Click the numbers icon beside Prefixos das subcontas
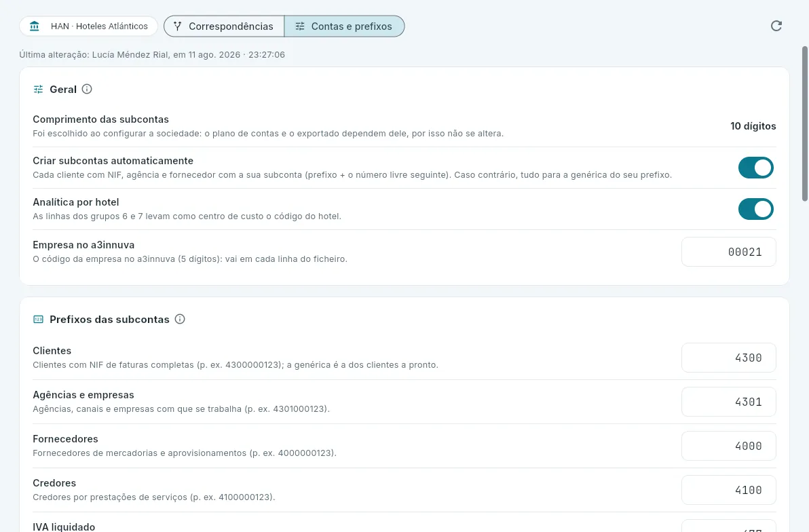This screenshot has width=809, height=532. [x=38, y=320]
